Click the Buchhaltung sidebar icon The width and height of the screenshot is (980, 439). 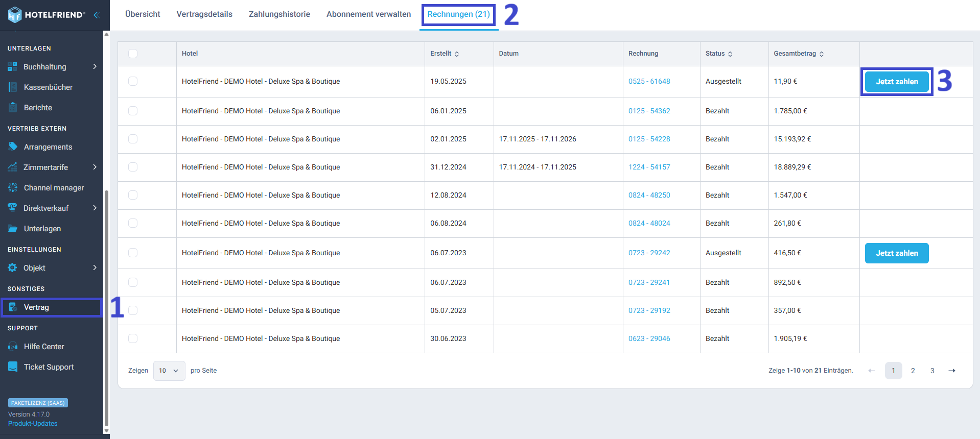pos(12,67)
